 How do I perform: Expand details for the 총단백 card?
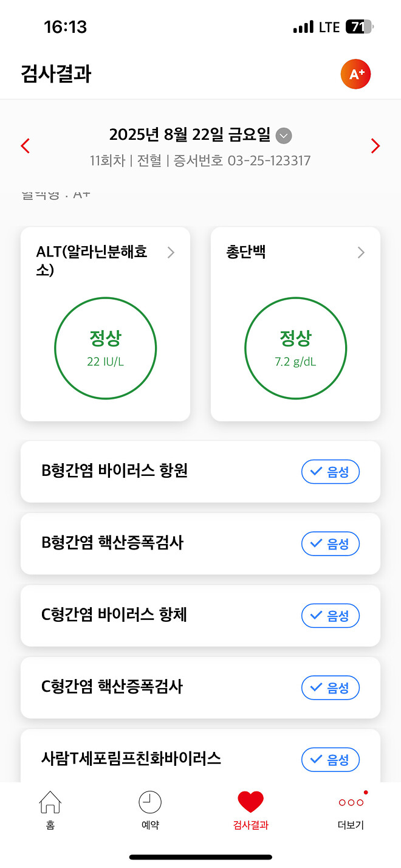[x=361, y=252]
